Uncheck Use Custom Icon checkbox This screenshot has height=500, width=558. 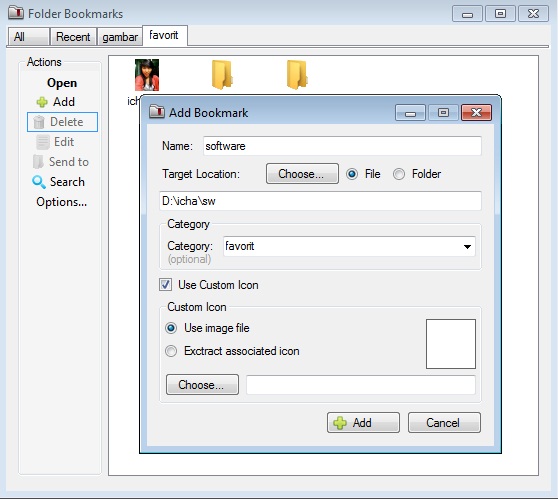(x=165, y=285)
